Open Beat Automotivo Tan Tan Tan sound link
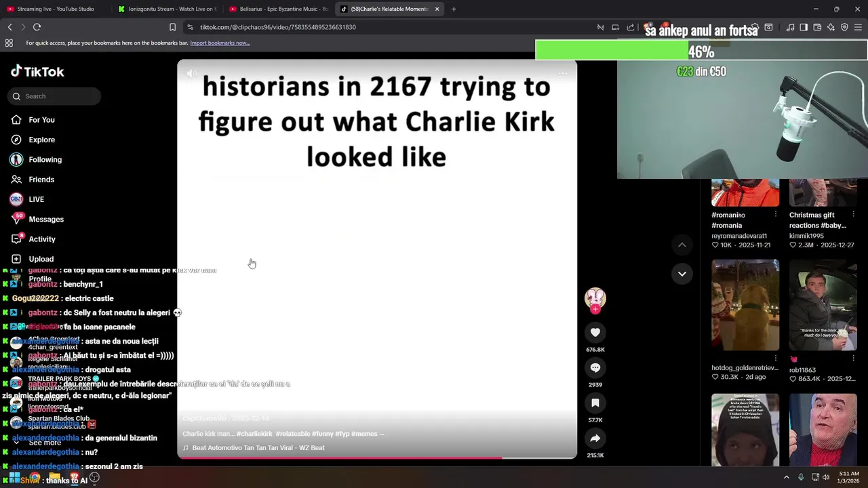868x488 pixels. 258,447
